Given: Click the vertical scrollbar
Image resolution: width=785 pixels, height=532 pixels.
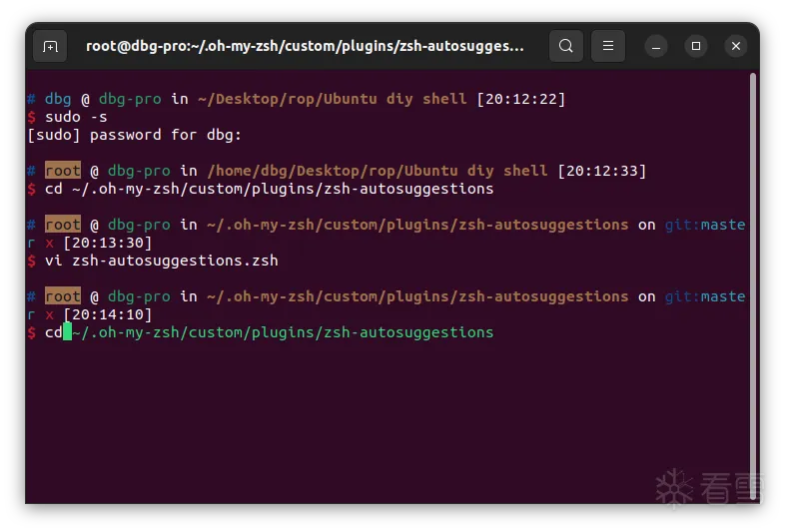Looking at the screenshot, I should [x=752, y=286].
